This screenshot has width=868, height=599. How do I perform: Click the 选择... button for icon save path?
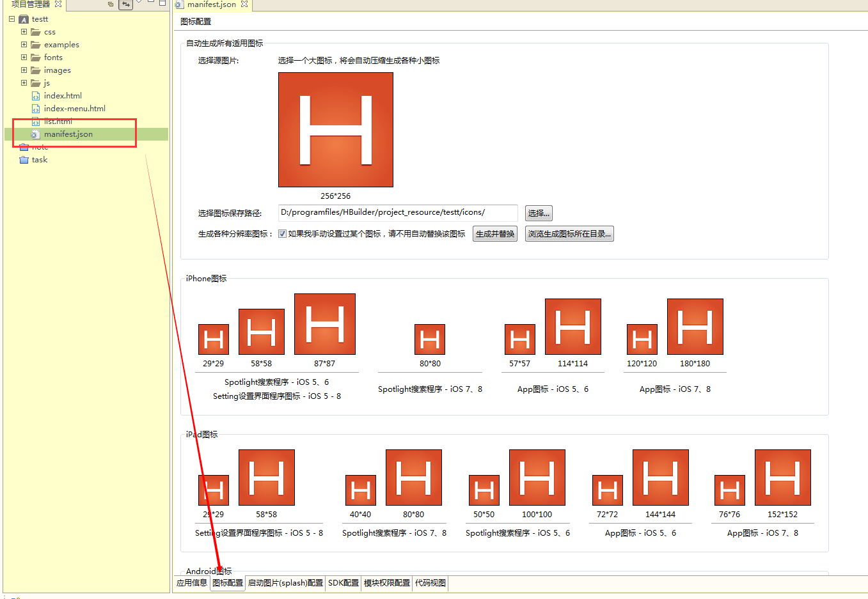538,213
